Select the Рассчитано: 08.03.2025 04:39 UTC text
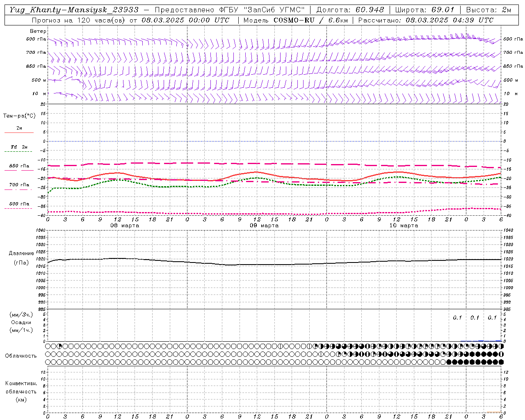Image resolution: width=525 pixels, height=420 pixels. (426, 20)
